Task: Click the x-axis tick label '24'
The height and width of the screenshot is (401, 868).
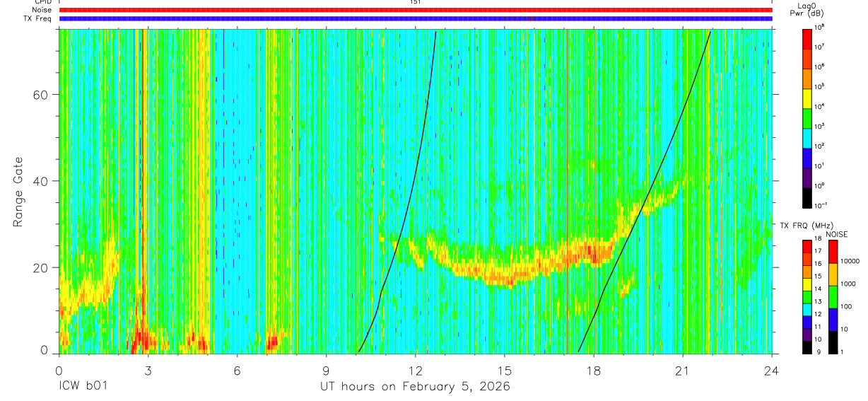Action: (772, 370)
